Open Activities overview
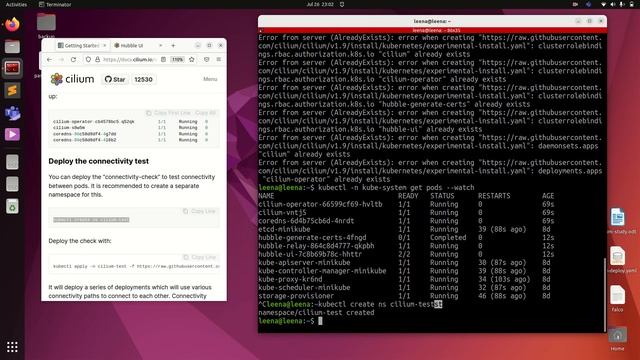This screenshot has width=640, height=360. (16, 4)
